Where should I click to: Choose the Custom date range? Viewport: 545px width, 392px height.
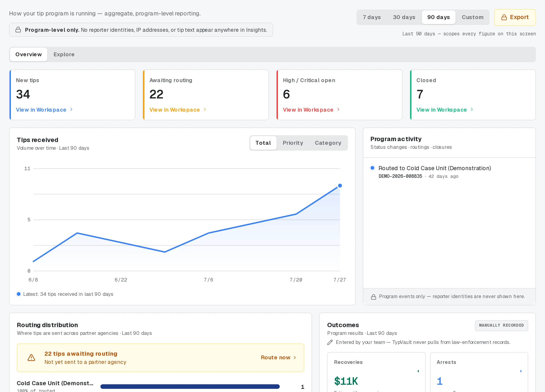(x=472, y=17)
